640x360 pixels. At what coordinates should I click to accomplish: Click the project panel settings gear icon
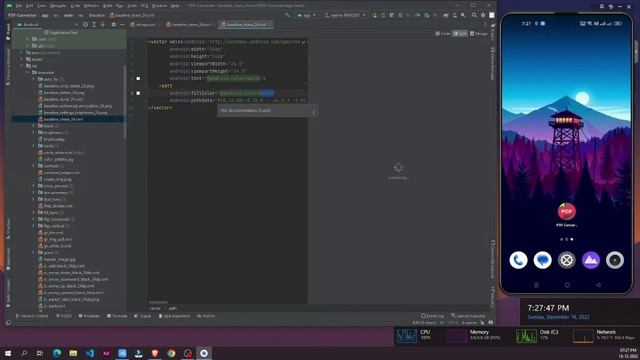(113, 24)
